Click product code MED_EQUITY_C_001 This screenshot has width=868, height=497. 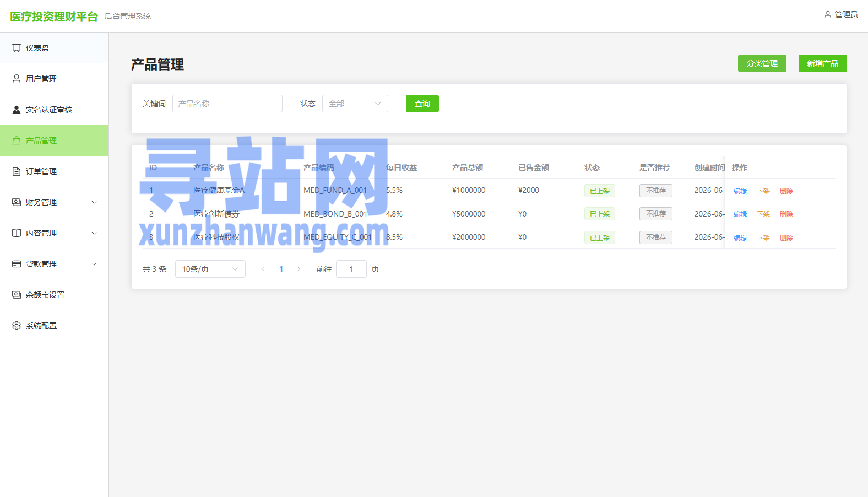[x=338, y=237]
